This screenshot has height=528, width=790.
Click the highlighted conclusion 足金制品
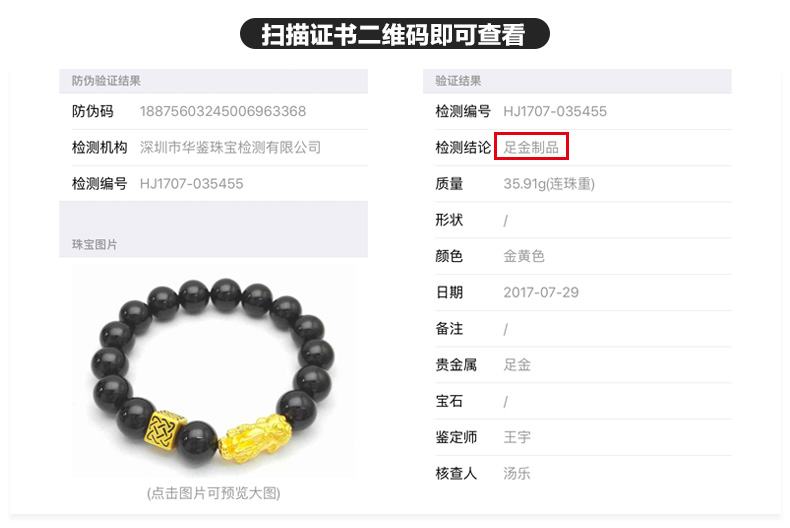(532, 147)
